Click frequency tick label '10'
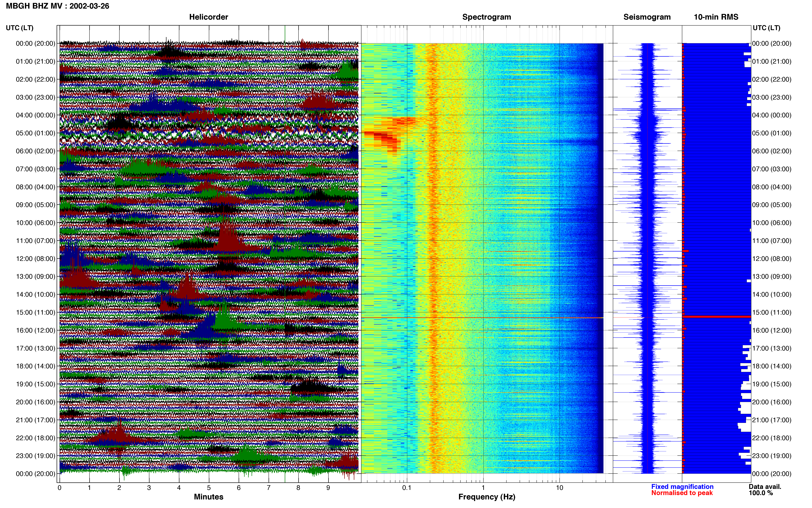Screen dimensions: 812x508 tap(559, 488)
